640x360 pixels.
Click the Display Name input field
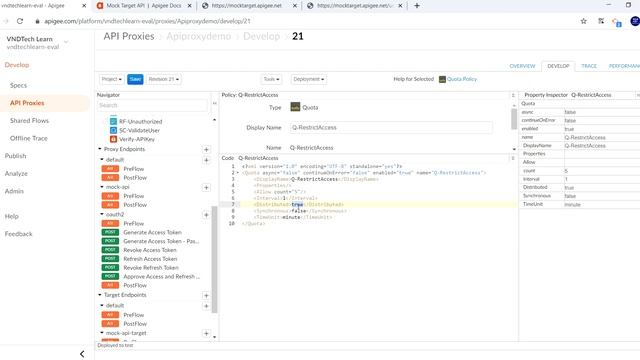[391, 128]
